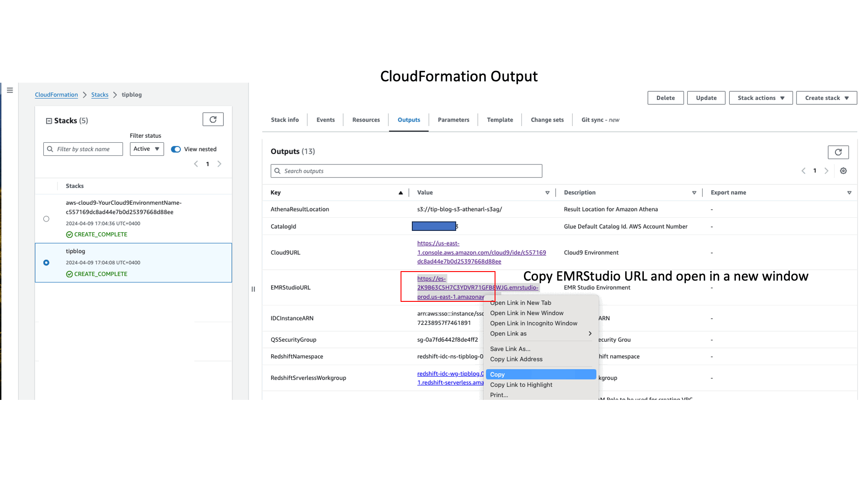Screen dimensions: 868x488
Task: Click the Delete stack button
Action: pyautogui.click(x=665, y=98)
